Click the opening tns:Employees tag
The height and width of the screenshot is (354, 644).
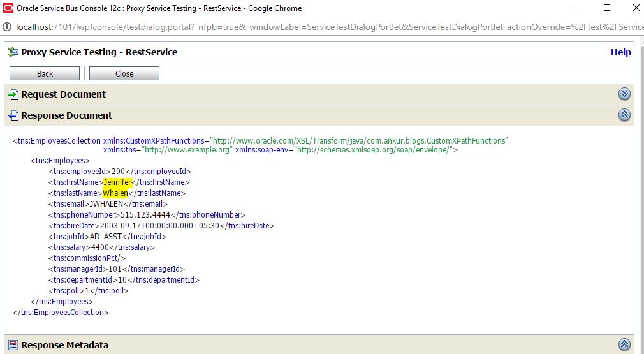point(60,161)
